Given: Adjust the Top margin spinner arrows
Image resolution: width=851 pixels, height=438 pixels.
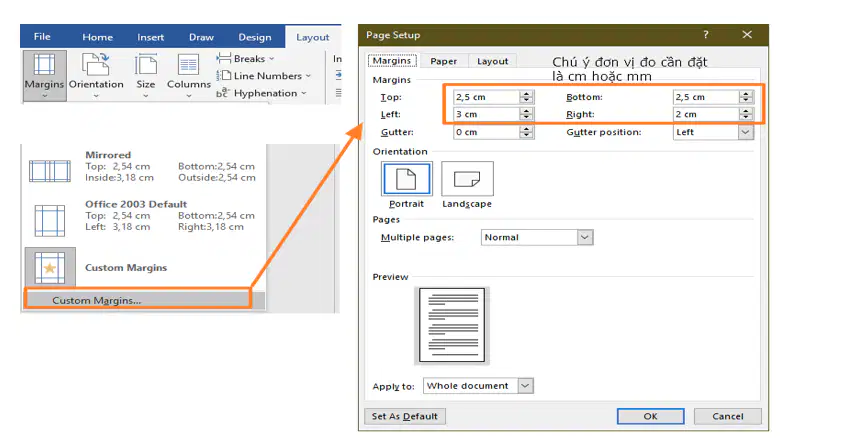Looking at the screenshot, I should pyautogui.click(x=526, y=97).
